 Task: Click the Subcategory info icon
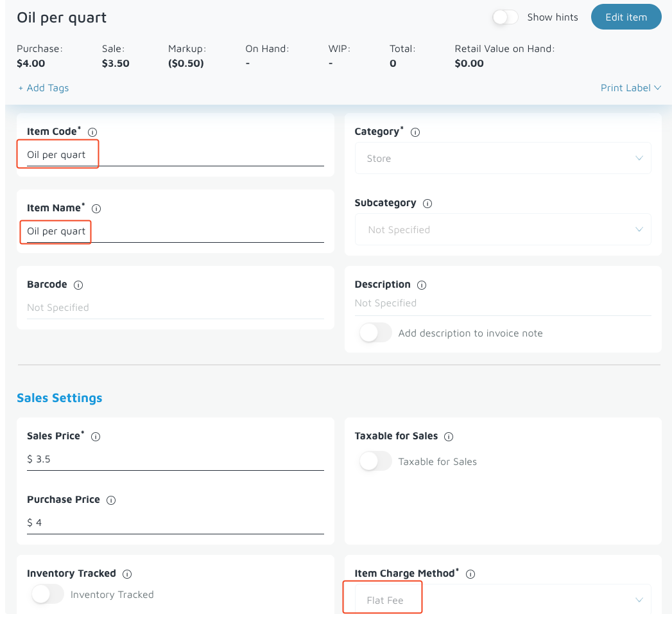(x=427, y=203)
